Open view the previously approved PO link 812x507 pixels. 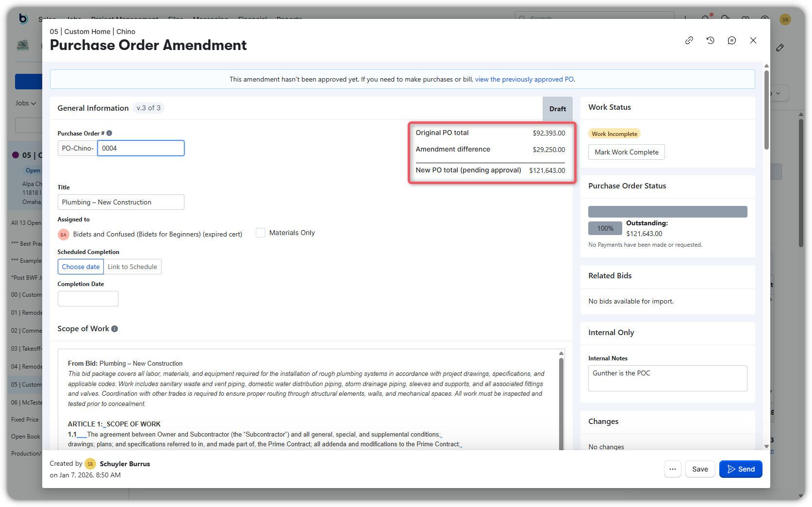pos(524,79)
